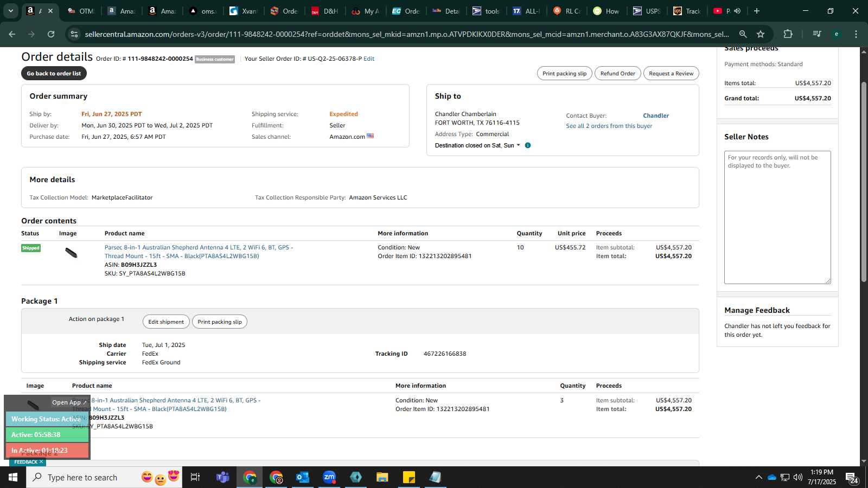View site information icon in address bar
The image size is (868, 488).
74,34
